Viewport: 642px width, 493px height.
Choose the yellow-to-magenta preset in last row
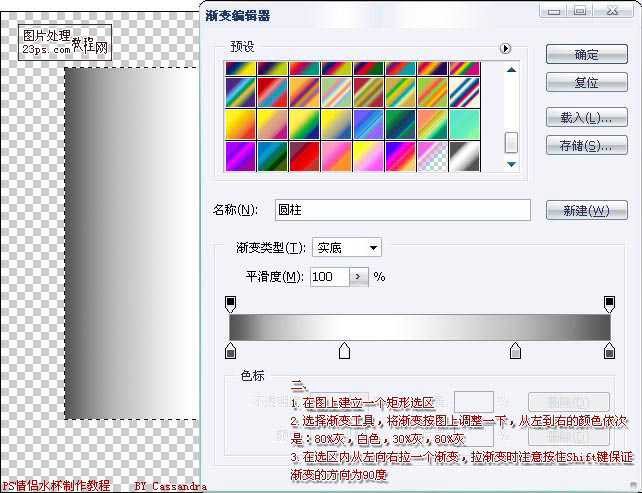(x=368, y=156)
